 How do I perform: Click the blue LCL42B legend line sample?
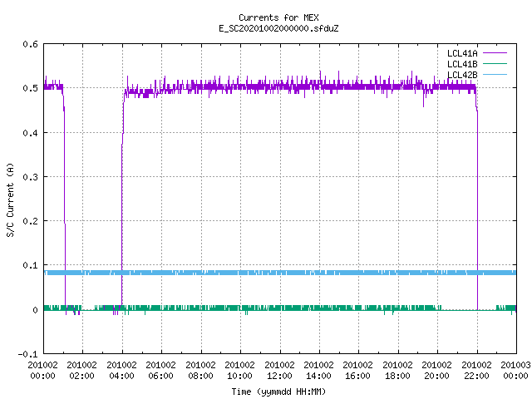495,75
